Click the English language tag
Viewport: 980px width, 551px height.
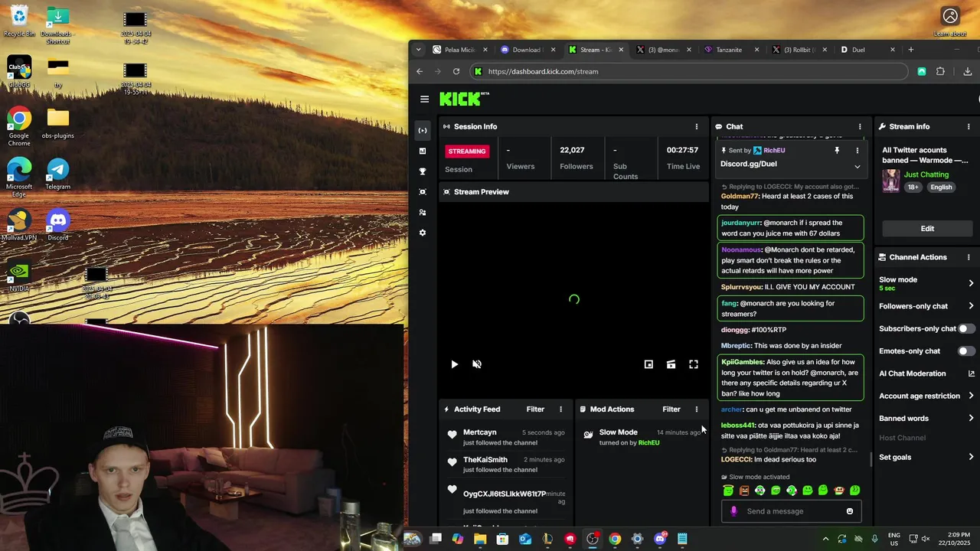tap(941, 187)
